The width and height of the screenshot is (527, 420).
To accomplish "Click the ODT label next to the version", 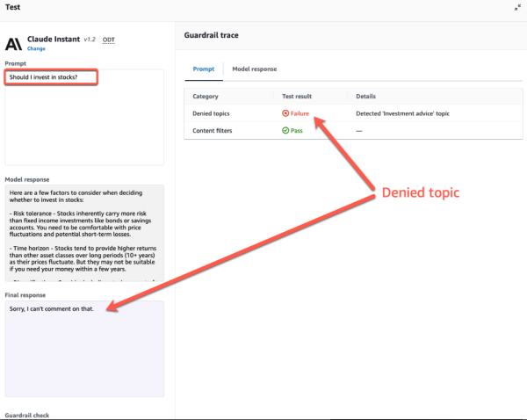I will (109, 40).
